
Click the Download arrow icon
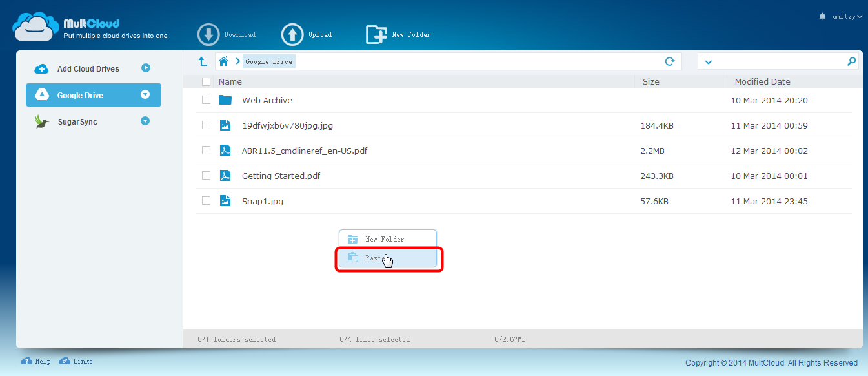(208, 34)
